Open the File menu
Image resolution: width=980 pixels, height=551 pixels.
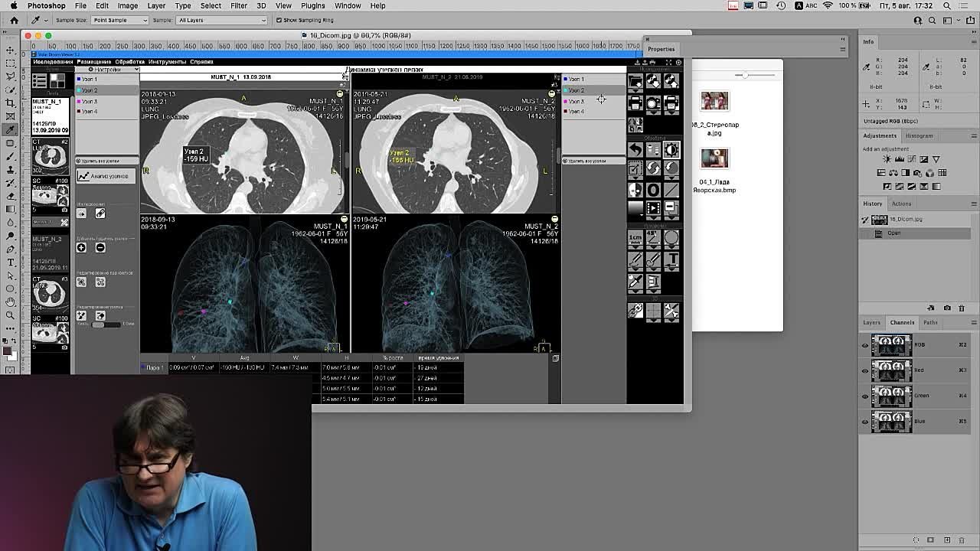(80, 5)
